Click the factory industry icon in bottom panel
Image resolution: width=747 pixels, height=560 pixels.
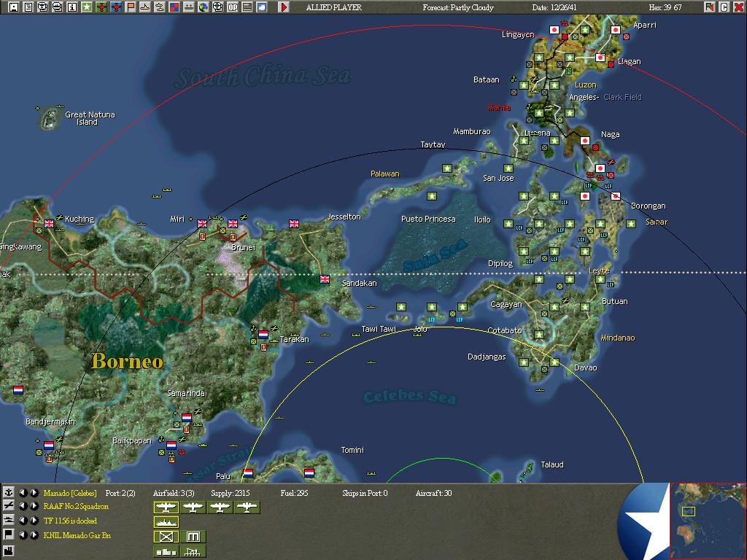point(8,551)
